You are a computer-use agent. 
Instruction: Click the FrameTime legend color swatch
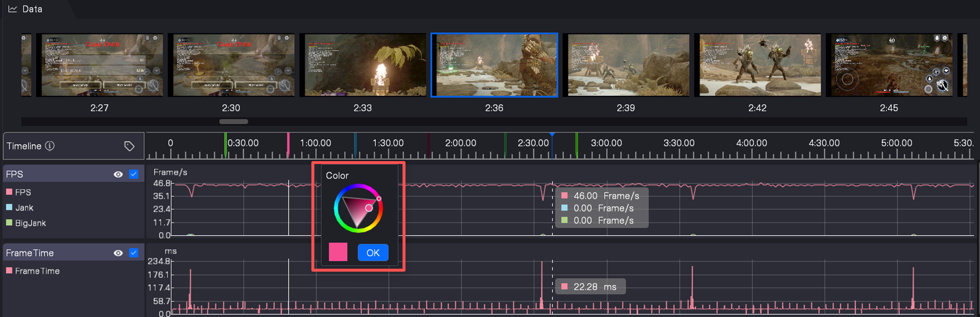click(x=9, y=270)
